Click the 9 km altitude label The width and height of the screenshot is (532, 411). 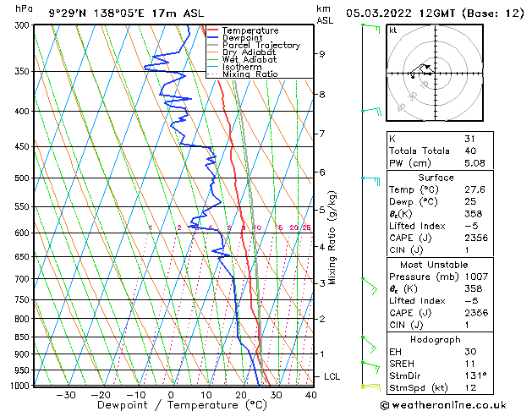pos(321,54)
